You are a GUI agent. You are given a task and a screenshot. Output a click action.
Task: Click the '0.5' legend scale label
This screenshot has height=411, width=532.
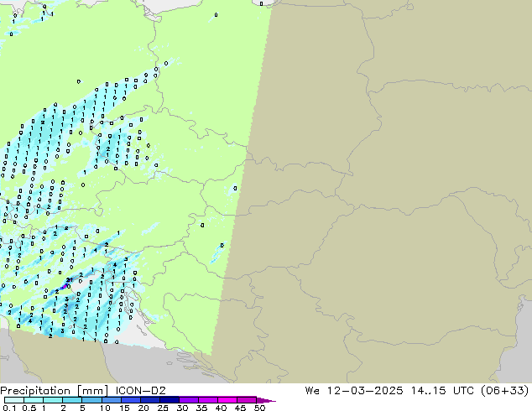tap(29, 408)
